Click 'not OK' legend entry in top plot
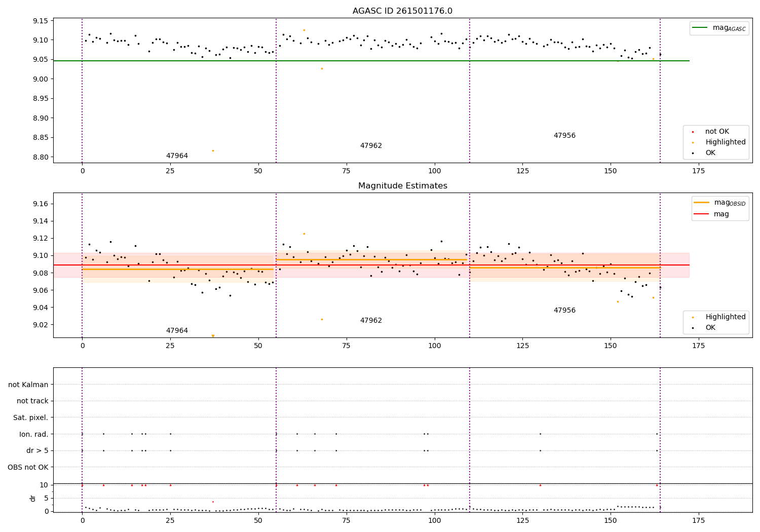The width and height of the screenshot is (760, 532). [x=716, y=131]
